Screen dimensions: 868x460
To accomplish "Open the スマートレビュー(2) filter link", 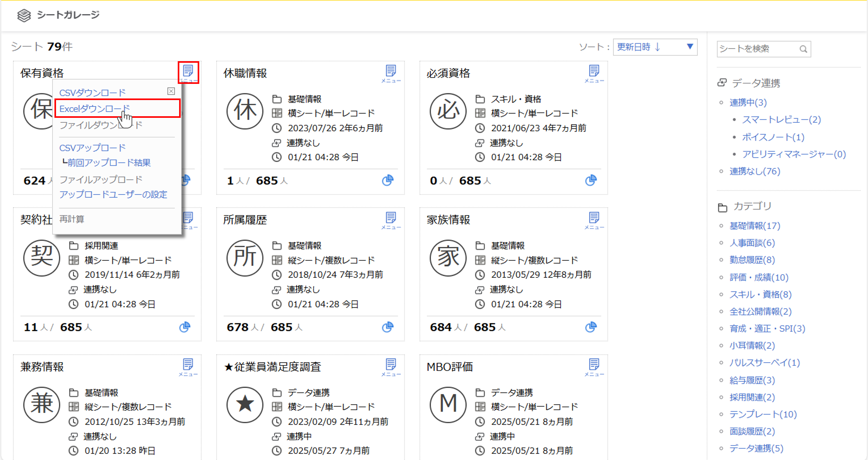I will pyautogui.click(x=781, y=120).
